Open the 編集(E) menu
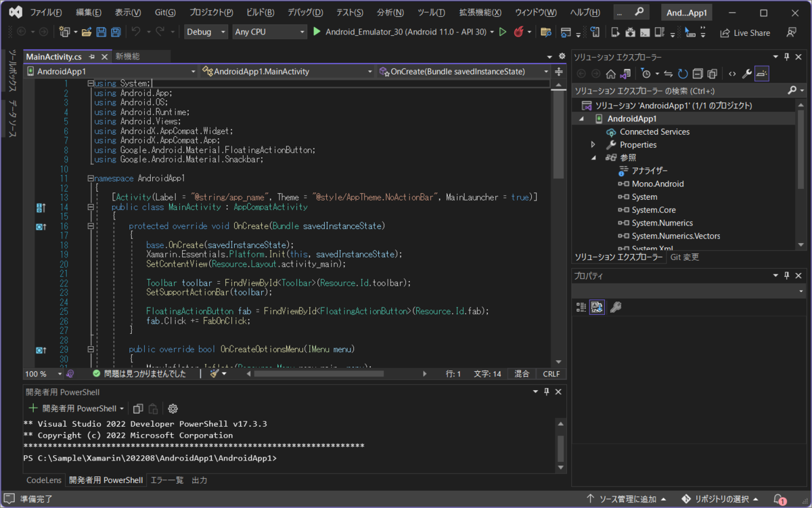 pos(89,13)
